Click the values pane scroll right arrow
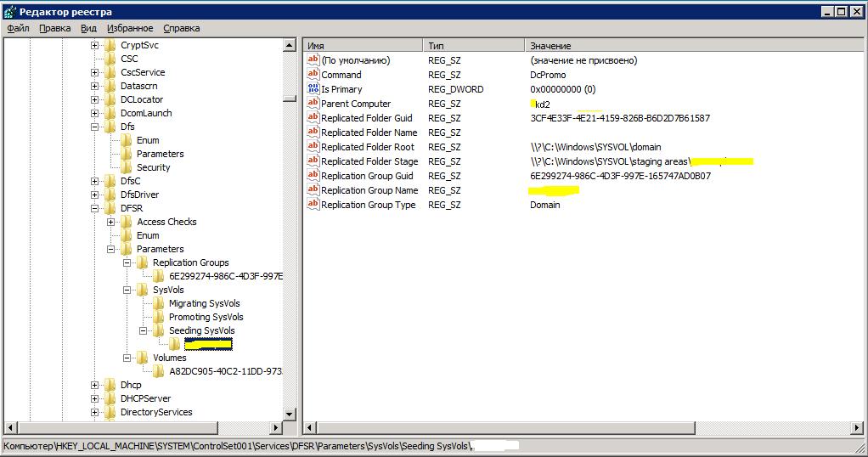This screenshot has height=457, width=868. click(x=857, y=427)
